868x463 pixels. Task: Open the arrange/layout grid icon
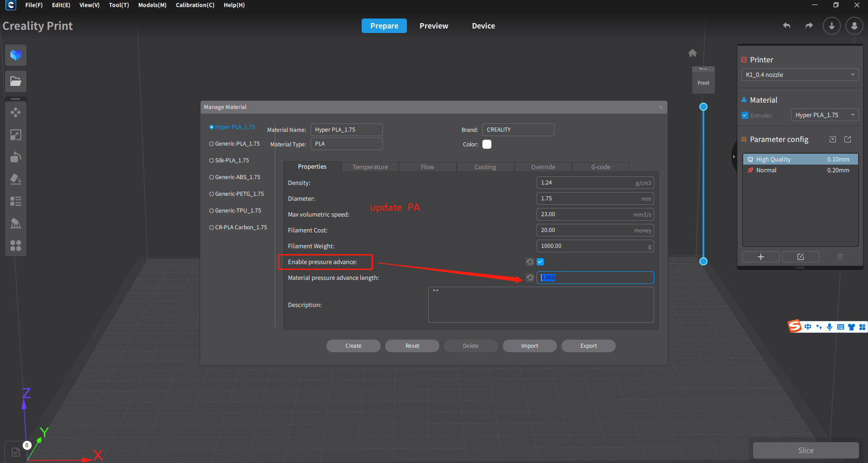(16, 246)
